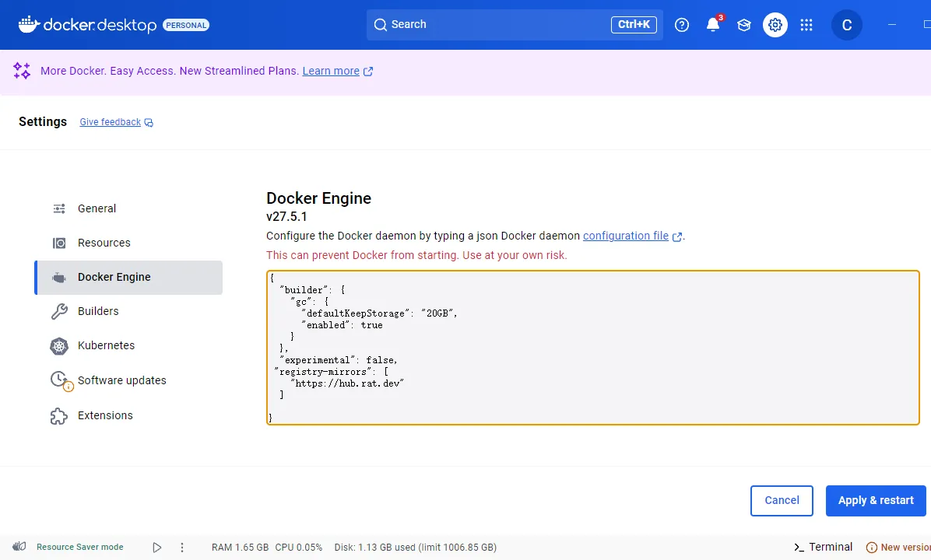Viewport: 931px width, 560px height.
Task: Open Extensions settings section
Action: pos(105,415)
